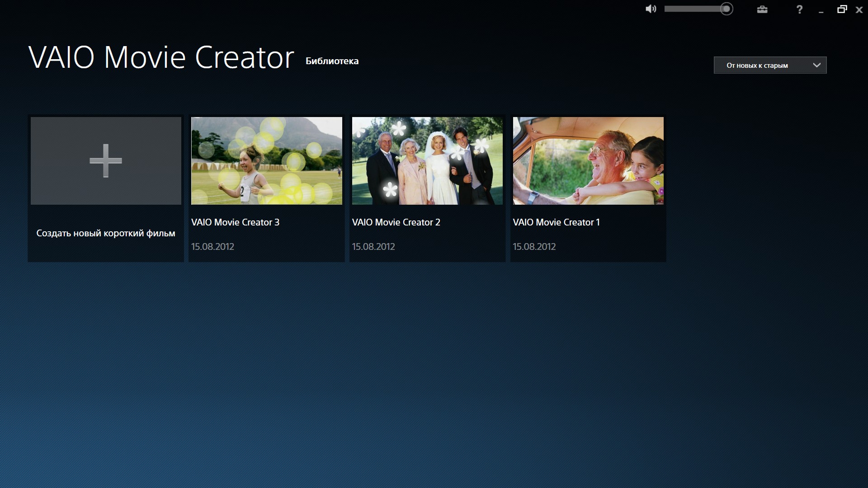Select the 'VAIO Movie Creator 2' title

point(396,222)
